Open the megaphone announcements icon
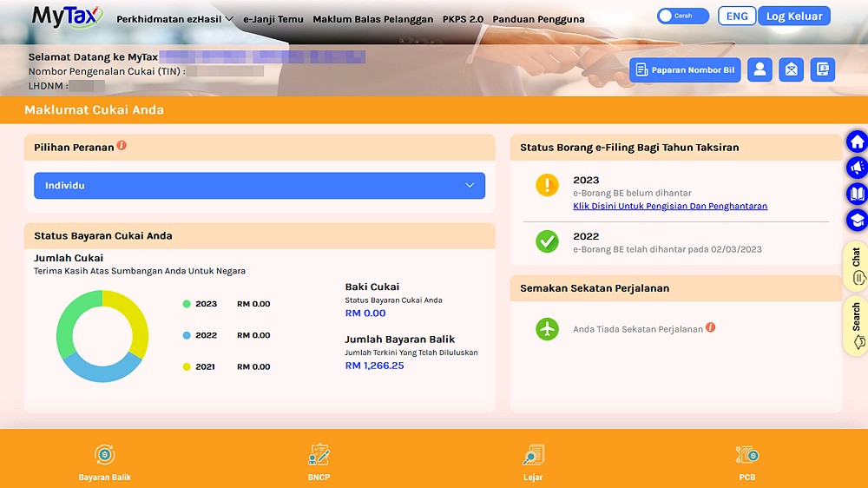The image size is (868, 488). (x=857, y=168)
